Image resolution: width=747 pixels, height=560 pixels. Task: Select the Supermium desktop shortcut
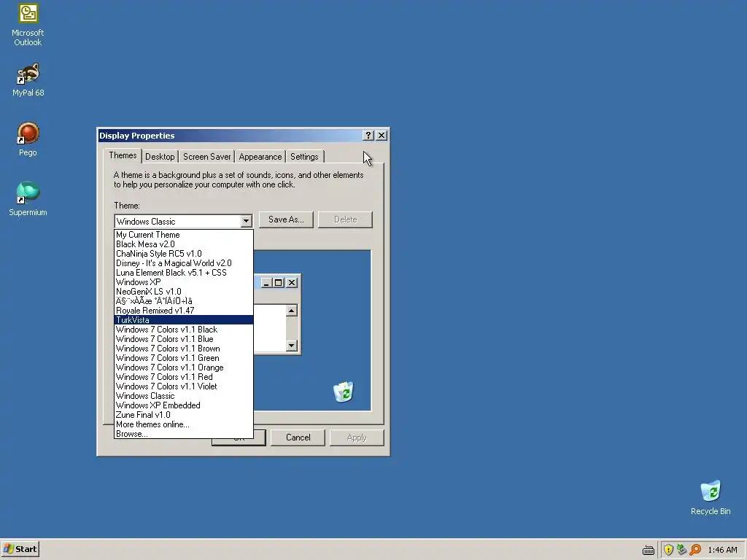pyautogui.click(x=28, y=198)
